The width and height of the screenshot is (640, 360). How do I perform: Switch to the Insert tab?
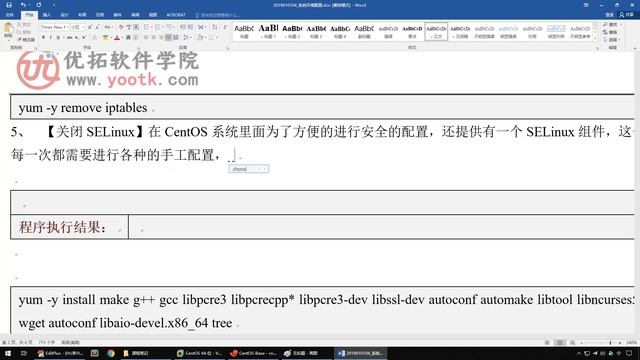[47, 15]
